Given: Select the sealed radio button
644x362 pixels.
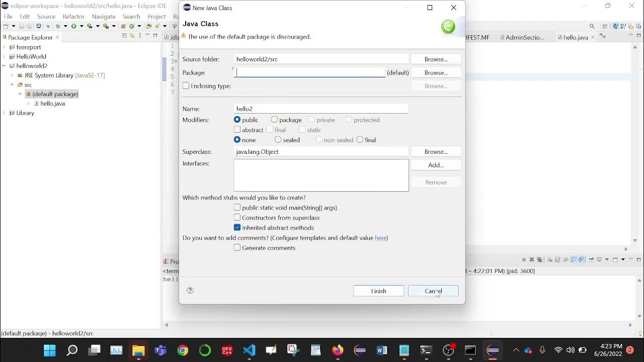Looking at the screenshot, I should pos(278,140).
